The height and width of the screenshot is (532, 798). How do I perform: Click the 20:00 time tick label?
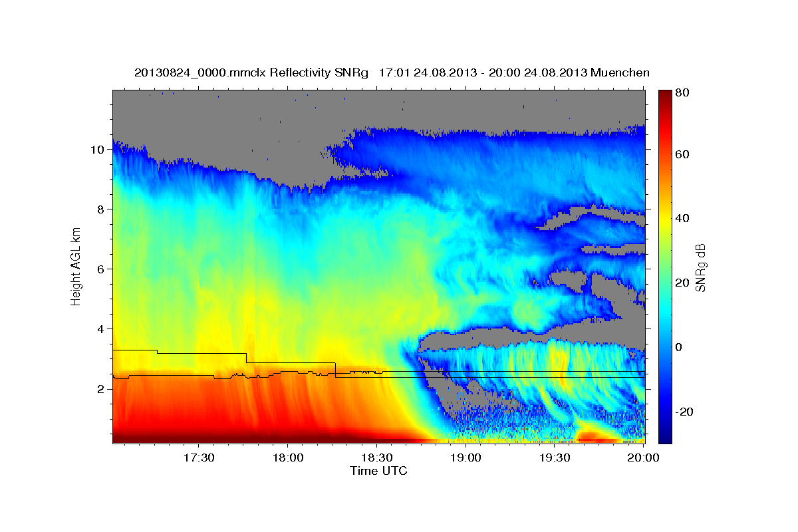[x=643, y=458]
